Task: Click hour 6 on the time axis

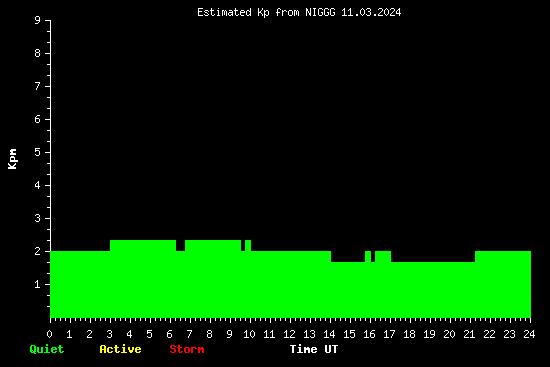Action: (169, 334)
